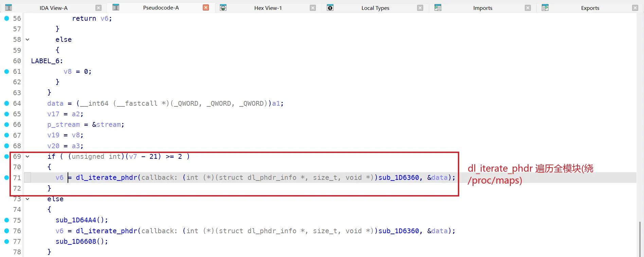The image size is (644, 257).
Task: Click the sub_1D64A4 function call
Action: [x=76, y=220]
